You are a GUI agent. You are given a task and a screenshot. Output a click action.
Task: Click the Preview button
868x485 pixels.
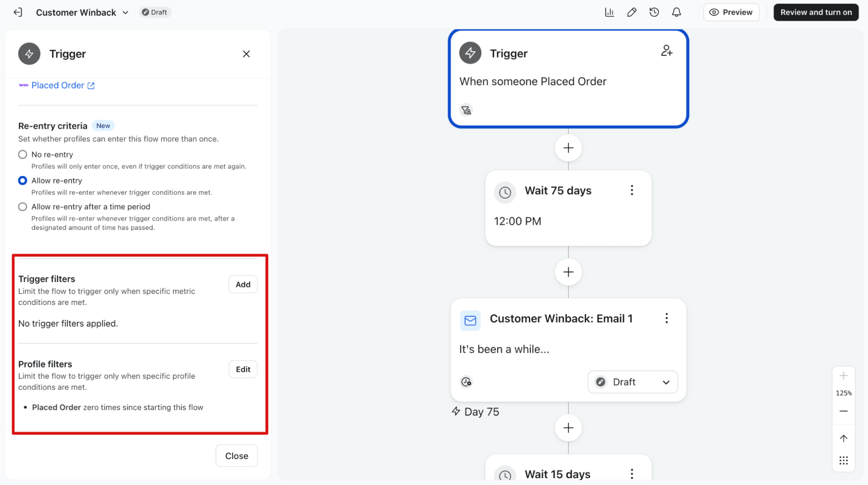[731, 12]
